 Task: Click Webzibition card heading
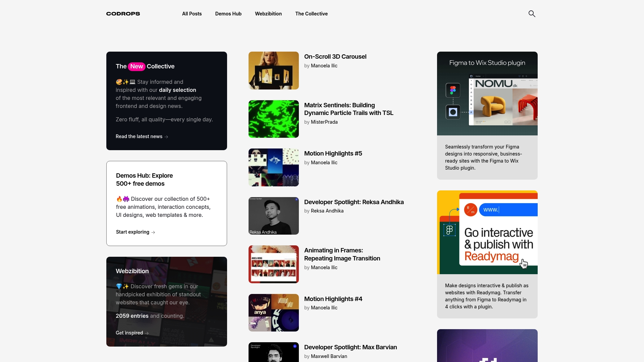tap(132, 271)
